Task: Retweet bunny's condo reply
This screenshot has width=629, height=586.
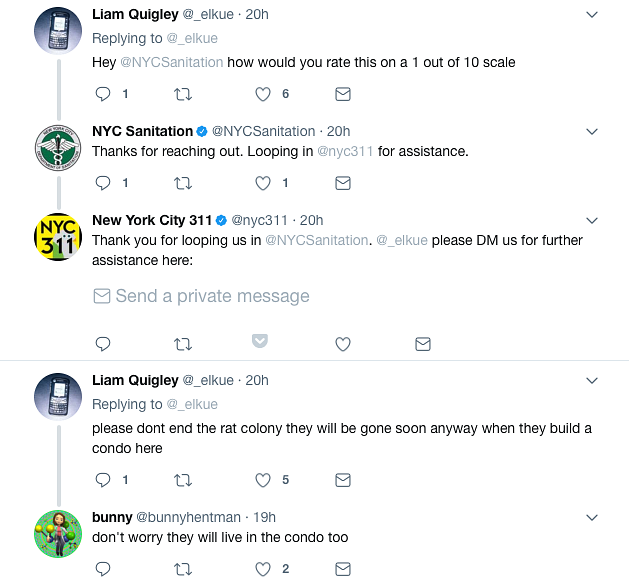Action: click(182, 569)
